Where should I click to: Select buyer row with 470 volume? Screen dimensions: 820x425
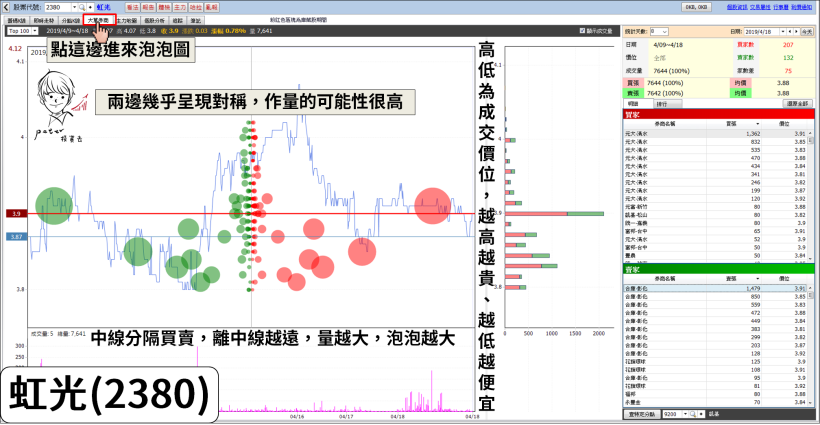[716, 158]
